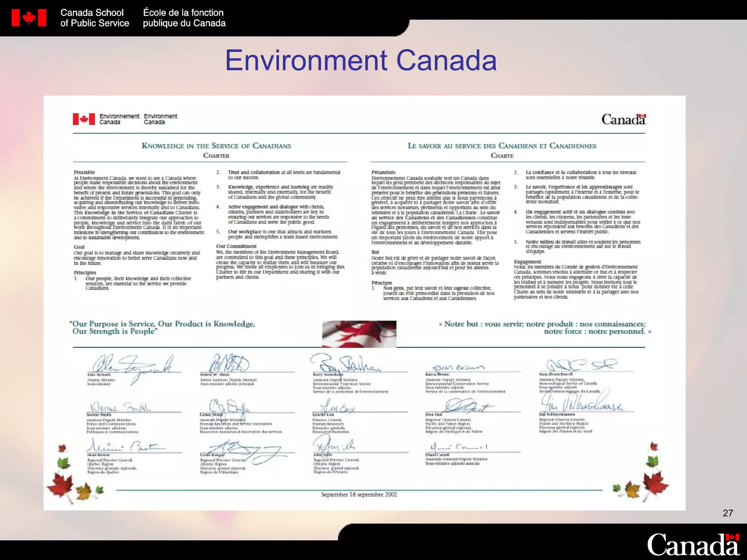Click the French 'Charte' subheading
This screenshot has width=747, height=560.
coord(502,156)
